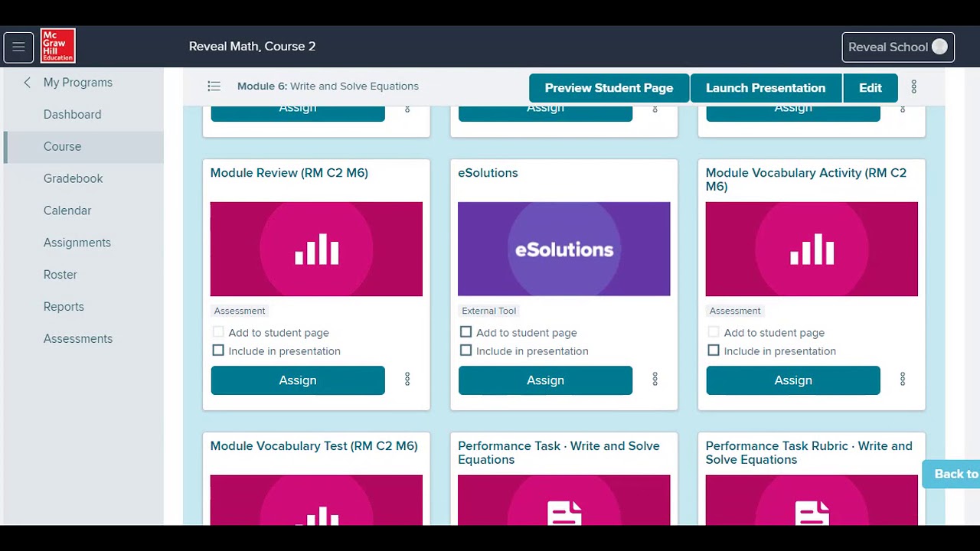Check Include in presentation for eSolutions
This screenshot has width=980, height=551.
tap(465, 350)
